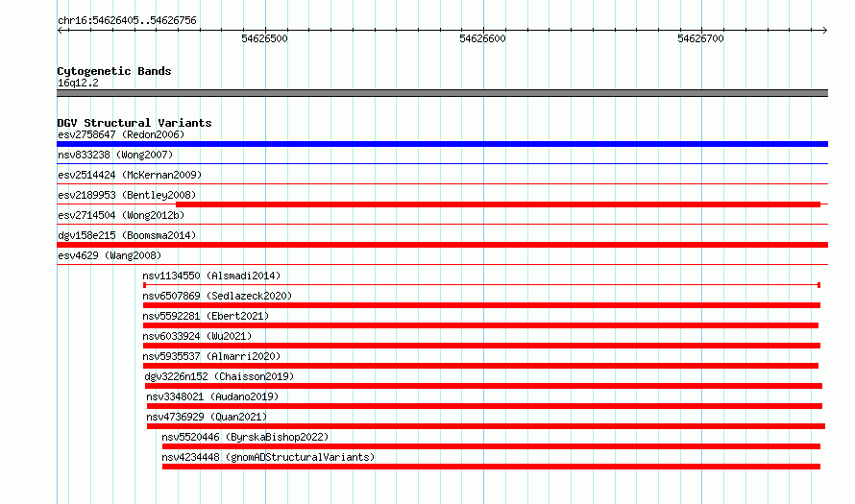Click the right arrow of the ruler
The width and height of the screenshot is (855, 504).
tap(825, 30)
